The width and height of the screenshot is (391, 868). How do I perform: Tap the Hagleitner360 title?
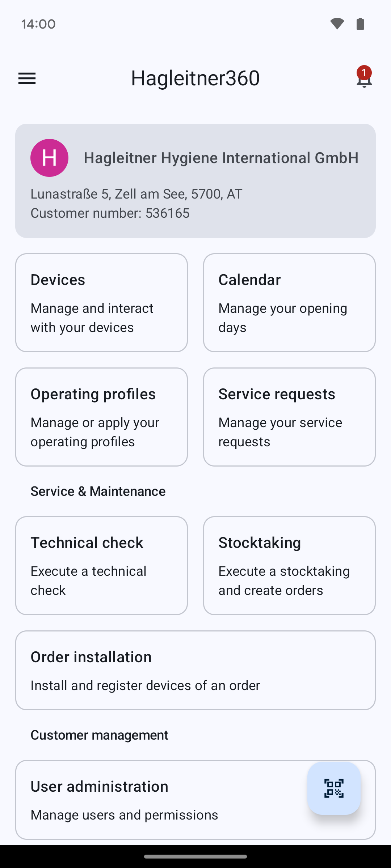[x=195, y=78]
